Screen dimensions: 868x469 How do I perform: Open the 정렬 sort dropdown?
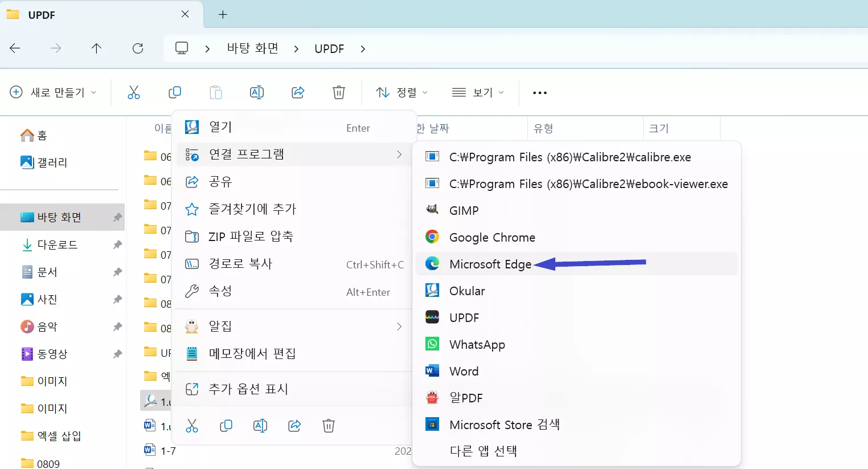coord(402,92)
